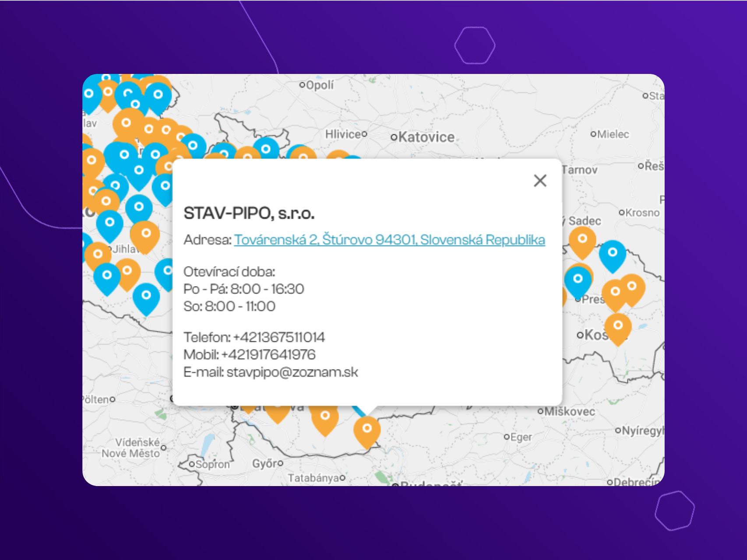This screenshot has width=747, height=560.
Task: Click the E-mail stavpipo@zoznam.sk text
Action: pos(271,372)
